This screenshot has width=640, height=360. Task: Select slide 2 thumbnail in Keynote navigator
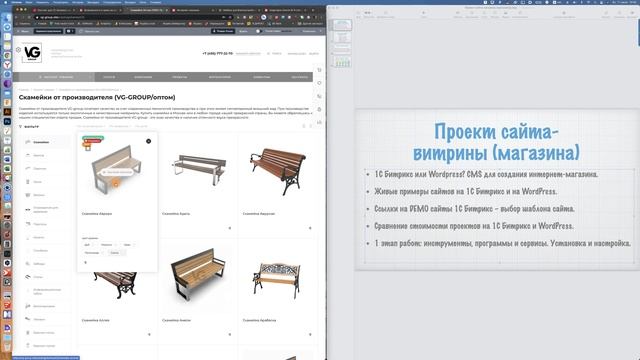tap(342, 38)
